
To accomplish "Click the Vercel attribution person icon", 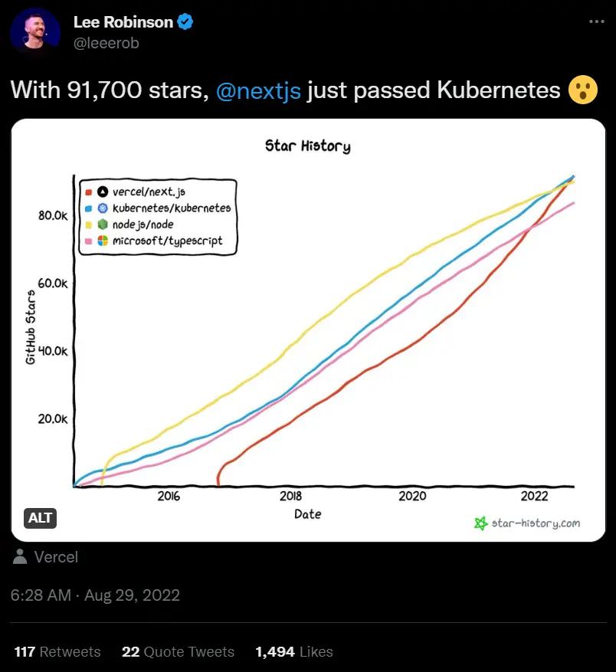I will tap(19, 557).
